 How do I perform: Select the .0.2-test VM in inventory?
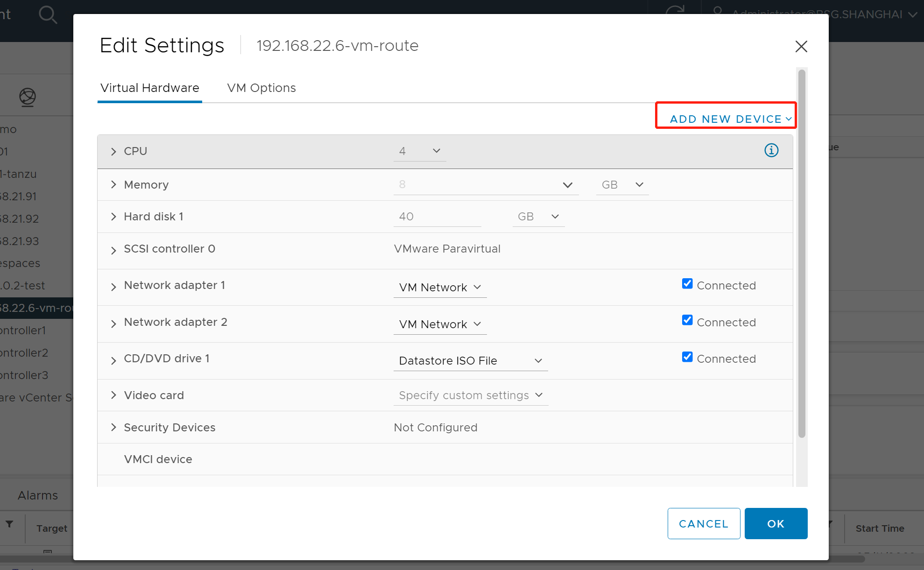[x=22, y=286]
